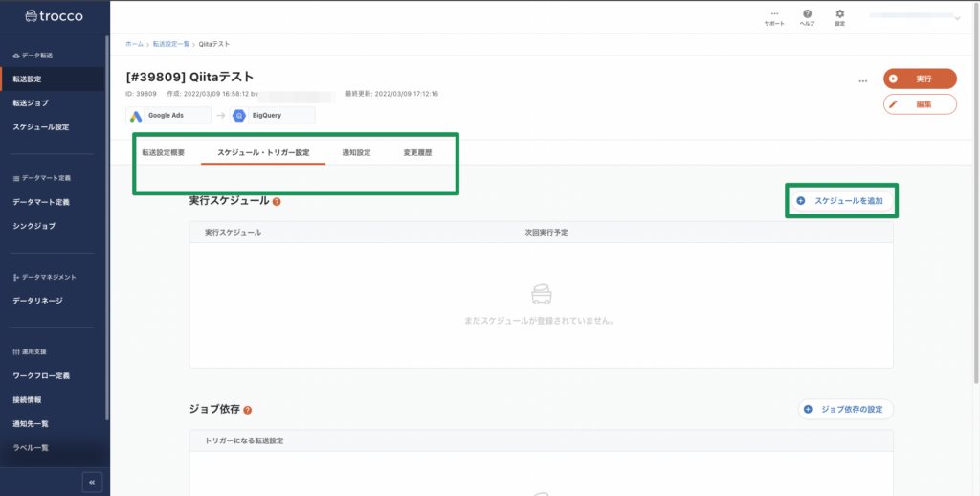
Task: Switch to the 通知設定 tab
Action: click(356, 152)
